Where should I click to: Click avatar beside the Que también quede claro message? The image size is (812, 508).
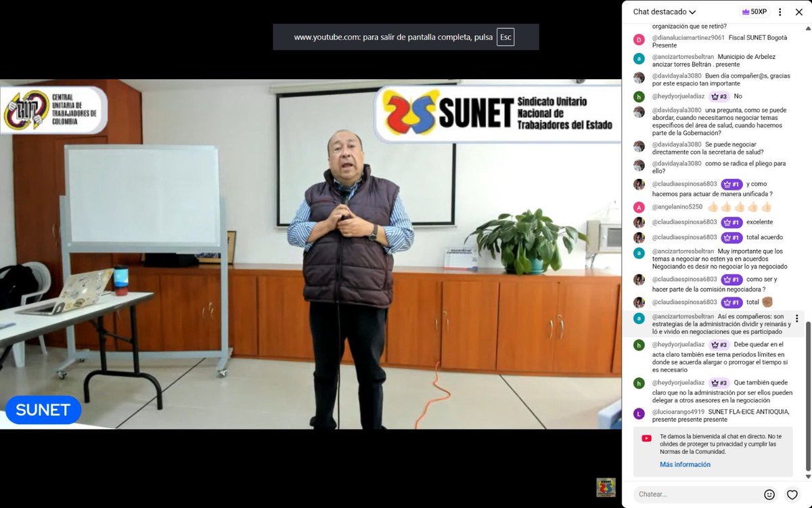pyautogui.click(x=639, y=383)
